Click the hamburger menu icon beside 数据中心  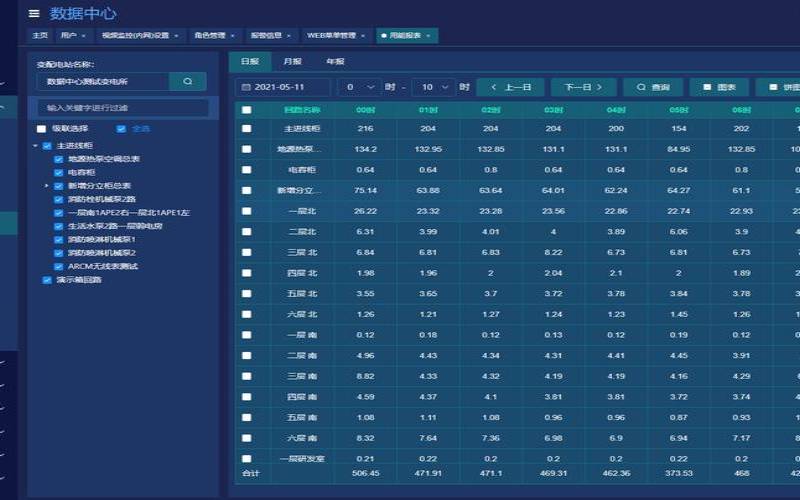(x=34, y=14)
